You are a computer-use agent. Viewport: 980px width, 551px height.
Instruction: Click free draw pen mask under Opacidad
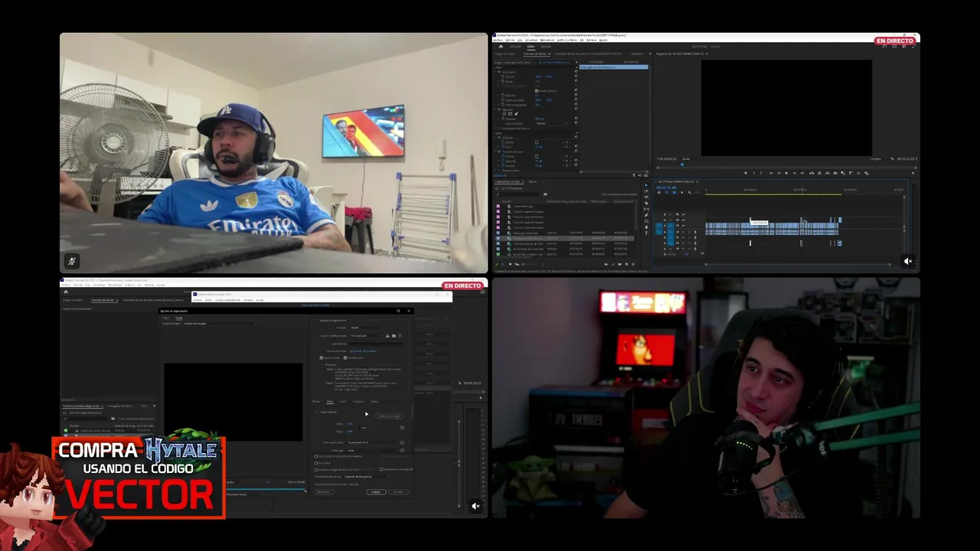(x=516, y=114)
